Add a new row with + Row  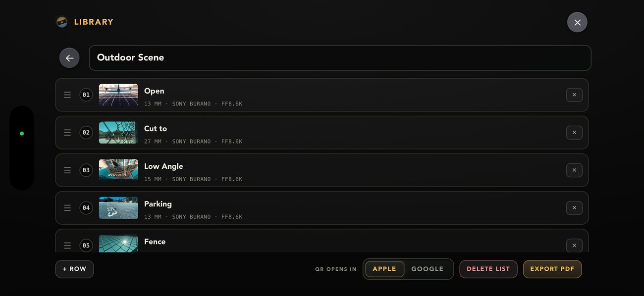[74, 269]
